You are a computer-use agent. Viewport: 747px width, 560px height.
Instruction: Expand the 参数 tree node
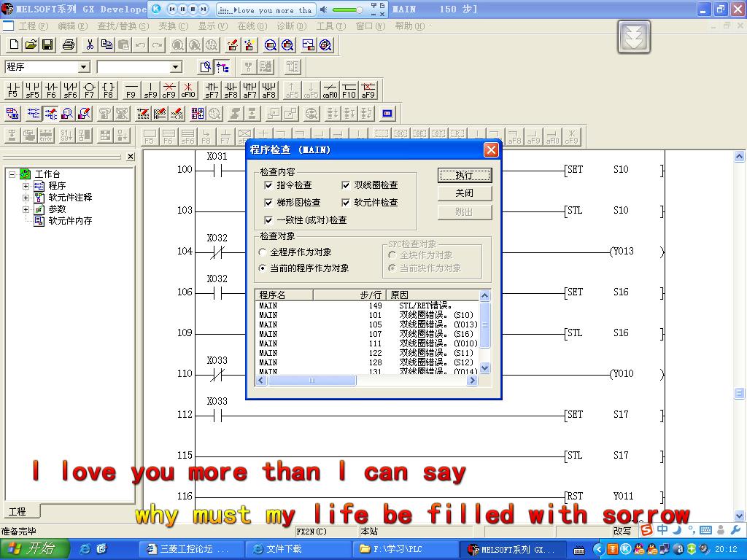[26, 209]
